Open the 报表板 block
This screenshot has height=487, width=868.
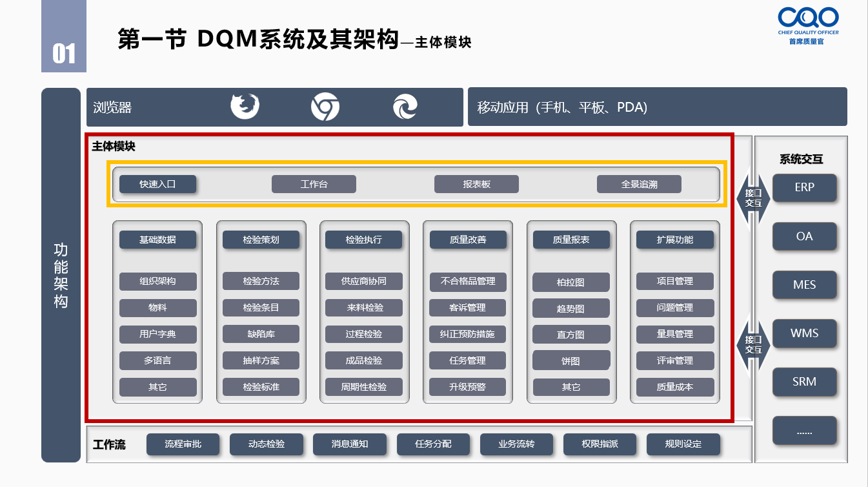pos(476,184)
